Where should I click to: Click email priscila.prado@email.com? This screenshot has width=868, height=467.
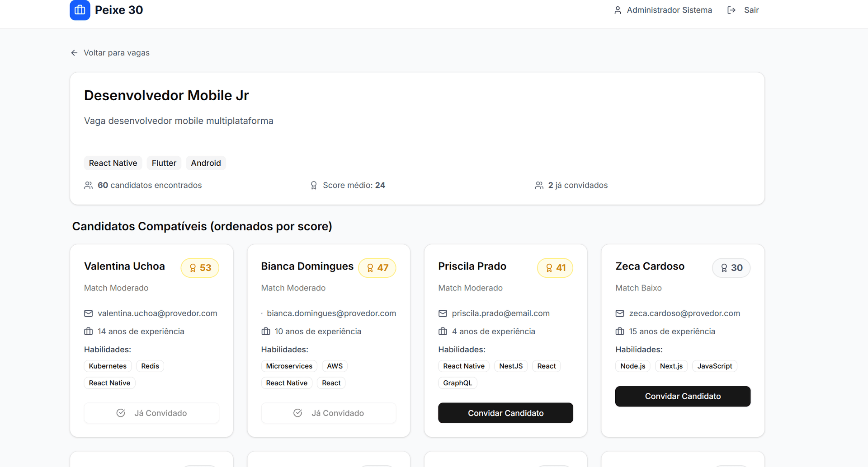click(500, 313)
